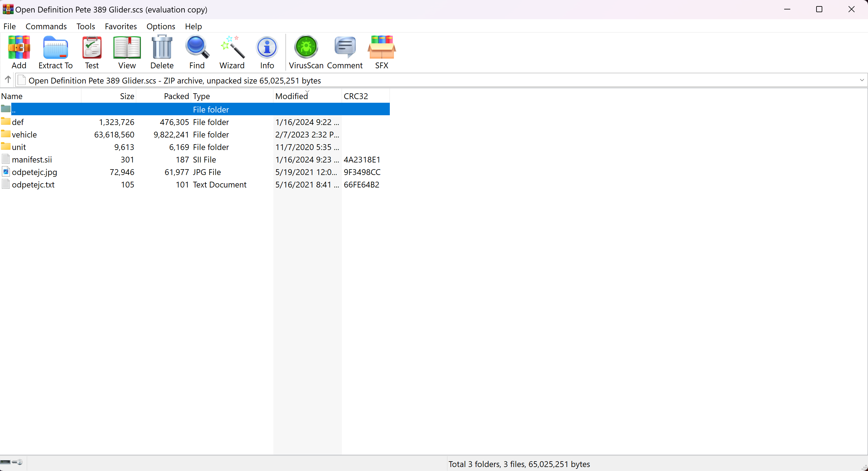The height and width of the screenshot is (471, 868).
Task: Select the vehicle folder
Action: 24,134
